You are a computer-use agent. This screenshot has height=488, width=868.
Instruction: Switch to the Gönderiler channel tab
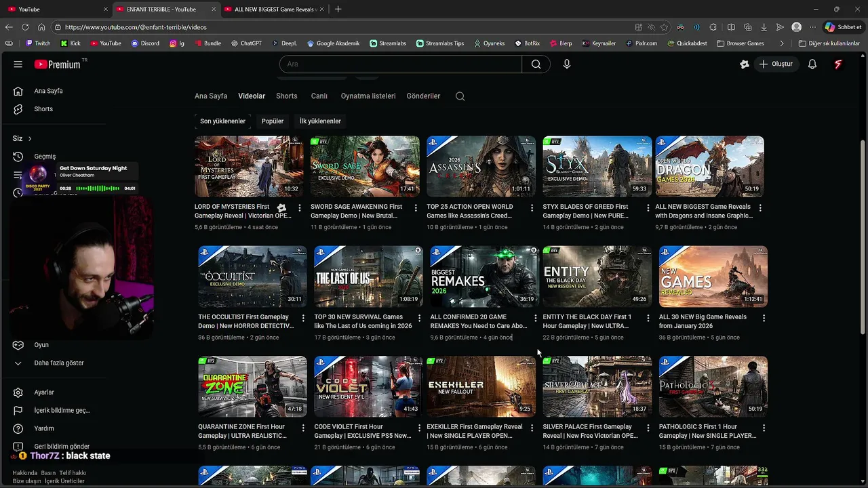tap(424, 96)
